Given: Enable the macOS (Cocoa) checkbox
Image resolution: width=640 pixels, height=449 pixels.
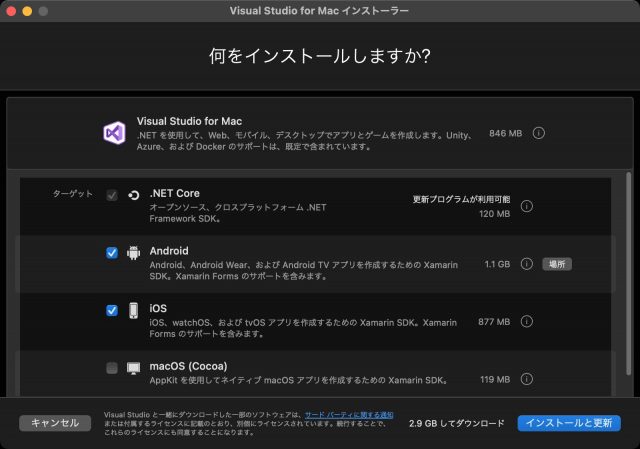Looking at the screenshot, I should click(x=112, y=368).
